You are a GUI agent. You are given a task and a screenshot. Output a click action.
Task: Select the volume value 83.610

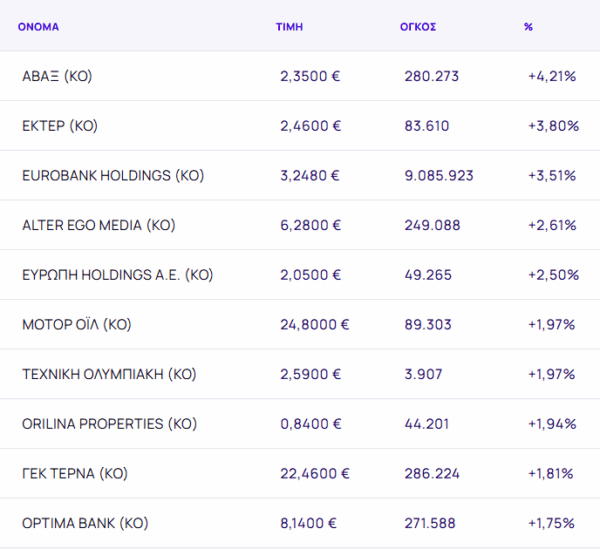click(427, 126)
